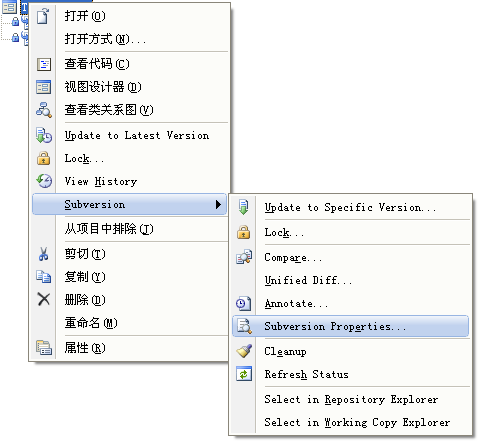This screenshot has height=441, width=483.
Task: Choose 打开方式(N)... menu item
Action: (130, 39)
